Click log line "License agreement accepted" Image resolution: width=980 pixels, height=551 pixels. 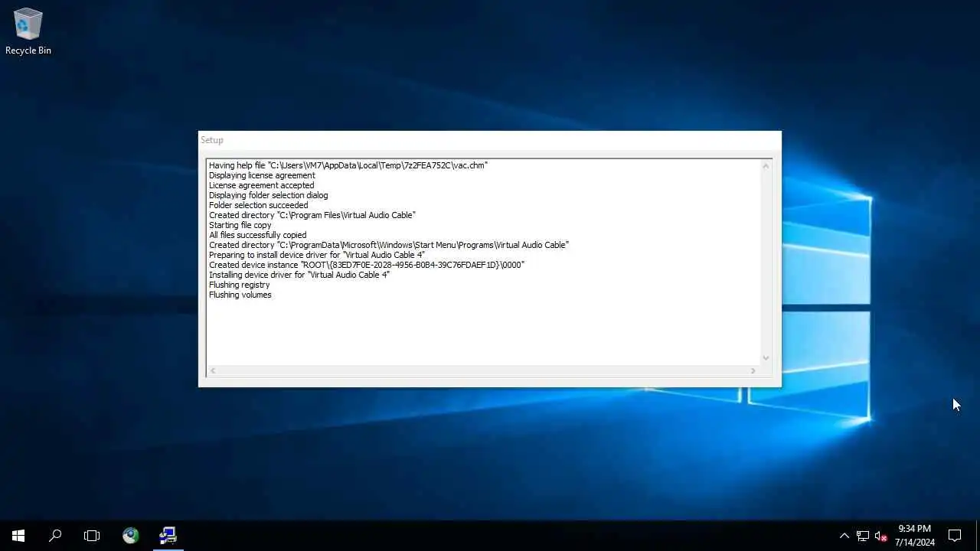coord(261,185)
